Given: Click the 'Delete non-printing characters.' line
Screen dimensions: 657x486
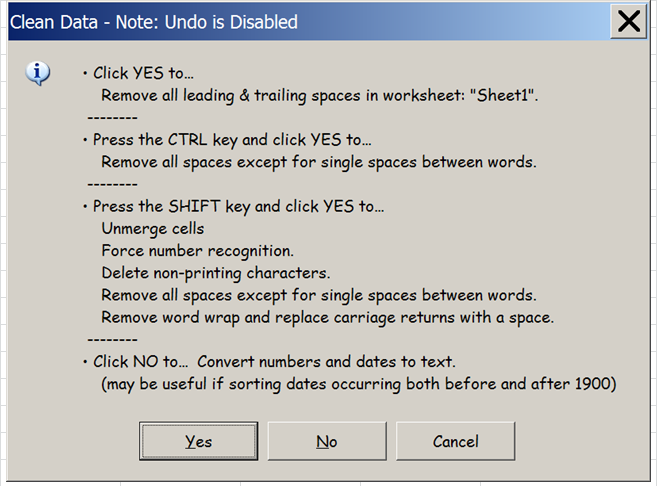Looking at the screenshot, I should coord(216,273).
